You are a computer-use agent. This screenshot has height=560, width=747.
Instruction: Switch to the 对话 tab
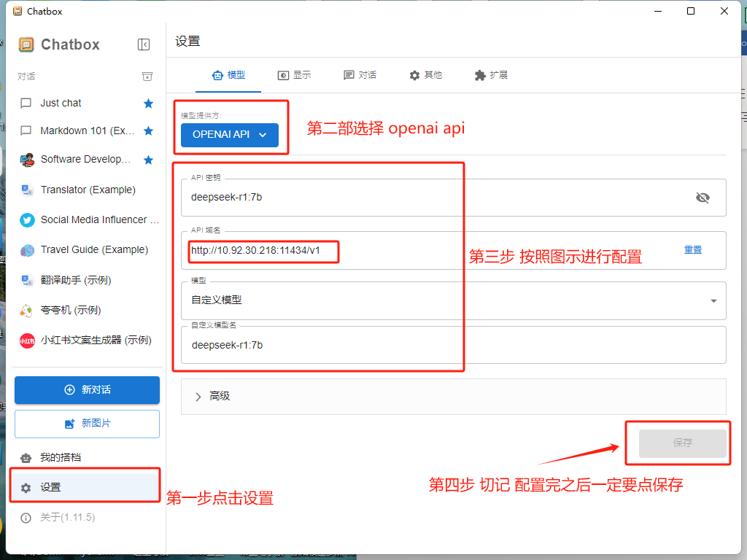tap(360, 75)
